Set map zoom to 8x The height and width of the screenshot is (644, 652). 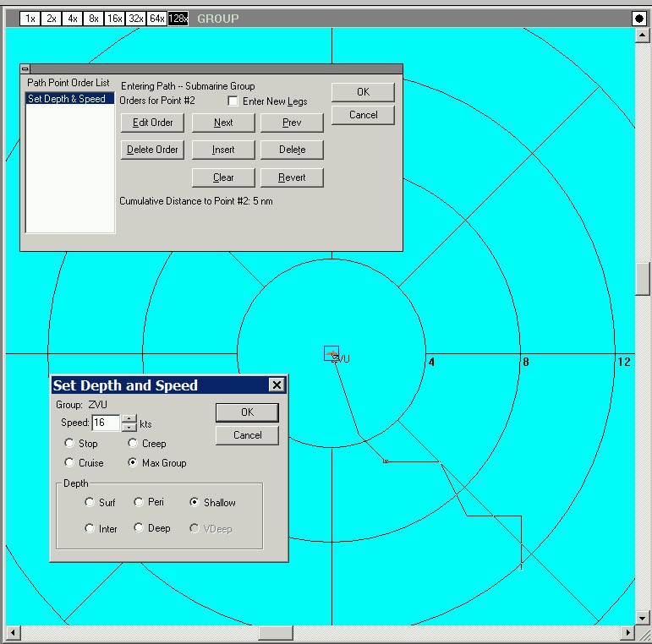pyautogui.click(x=94, y=19)
